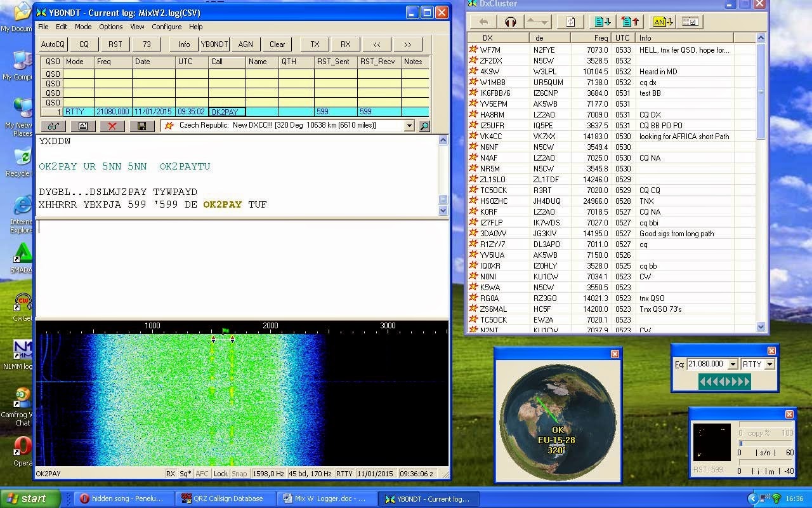Click the s/n level slider bar
The image size is (812, 508).
[x=766, y=443]
